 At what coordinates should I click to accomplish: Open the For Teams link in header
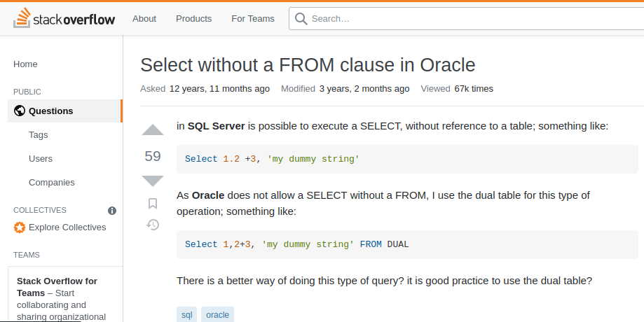253,18
